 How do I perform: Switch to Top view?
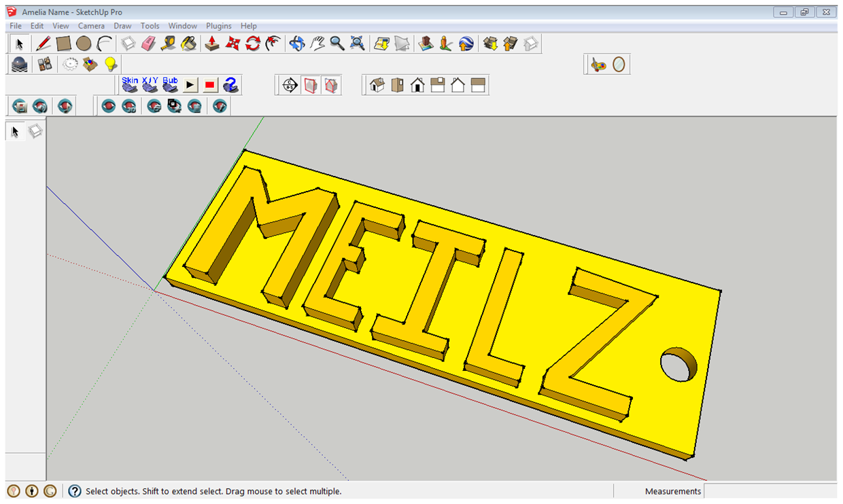click(x=398, y=86)
